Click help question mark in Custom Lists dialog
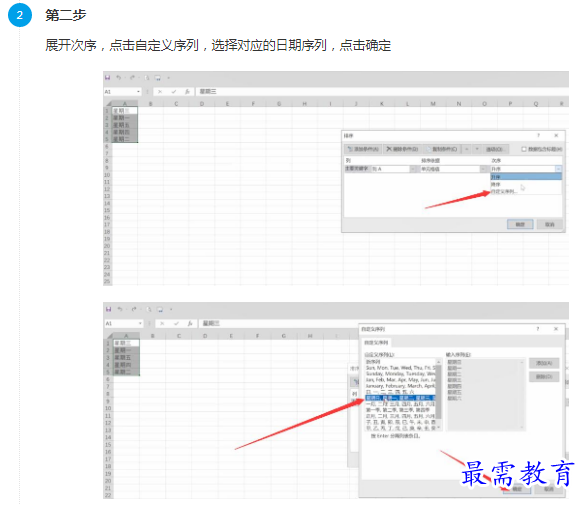This screenshot has width=583, height=505. point(538,329)
